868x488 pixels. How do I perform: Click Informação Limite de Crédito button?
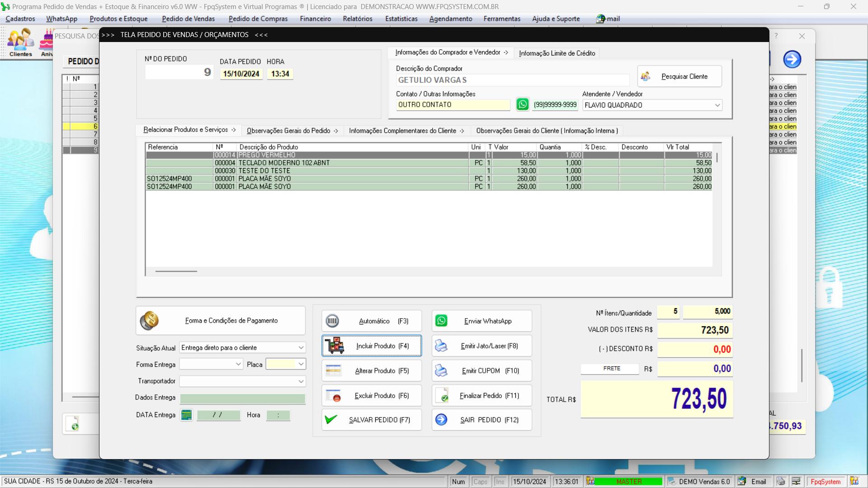(557, 53)
